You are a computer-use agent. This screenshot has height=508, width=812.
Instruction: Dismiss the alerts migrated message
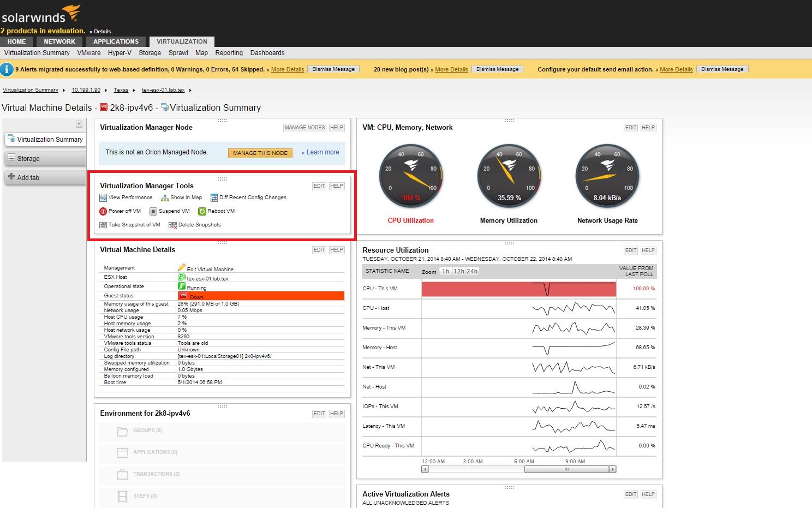[333, 69]
